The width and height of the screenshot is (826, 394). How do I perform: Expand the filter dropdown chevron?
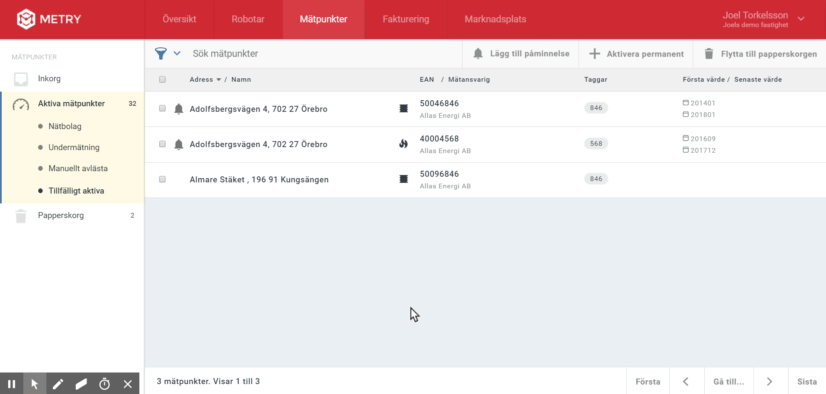[177, 53]
